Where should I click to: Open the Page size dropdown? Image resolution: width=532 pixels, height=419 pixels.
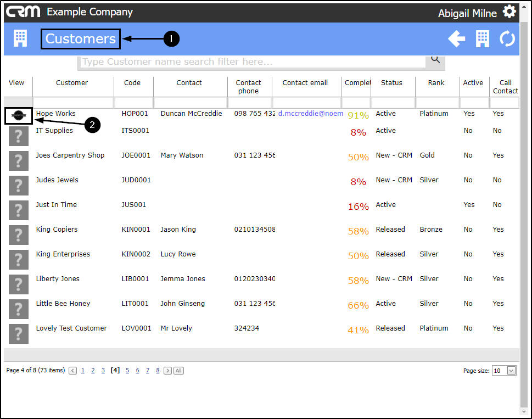click(x=511, y=371)
